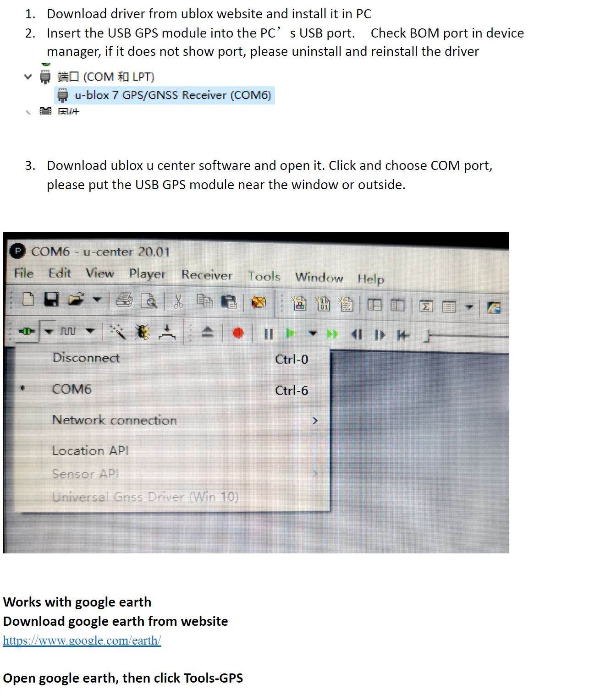Click the 'Download google earth from website' text
The width and height of the screenshot is (589, 700).
pos(116,621)
